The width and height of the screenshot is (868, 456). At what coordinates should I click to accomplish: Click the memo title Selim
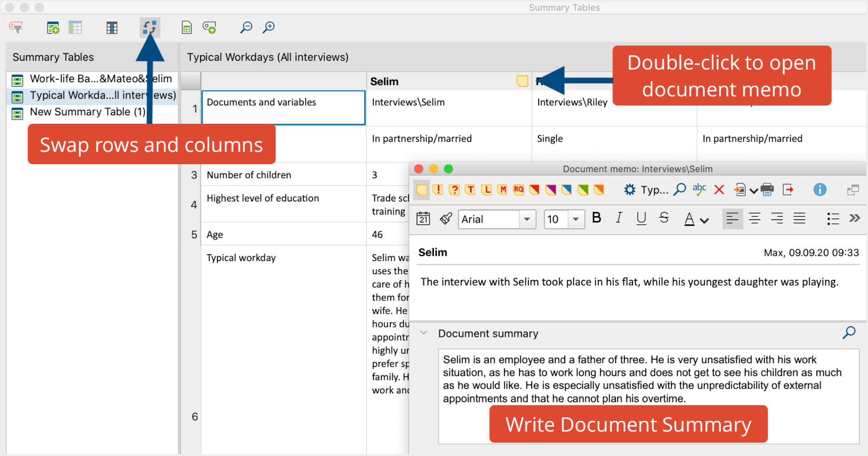pos(433,252)
